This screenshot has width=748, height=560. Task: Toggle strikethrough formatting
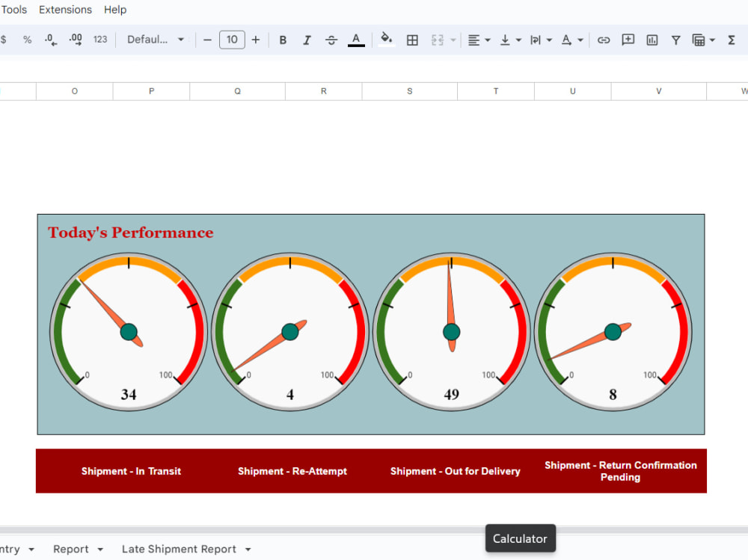331,40
